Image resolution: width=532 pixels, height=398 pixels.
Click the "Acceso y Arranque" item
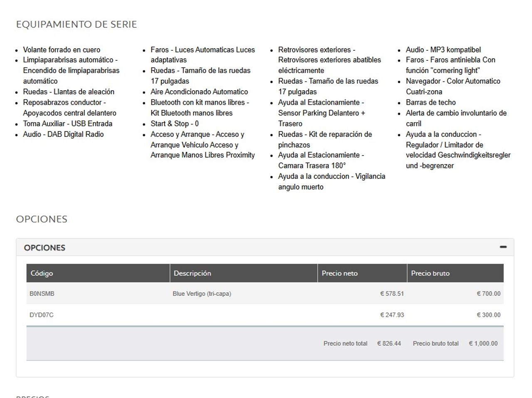point(203,144)
